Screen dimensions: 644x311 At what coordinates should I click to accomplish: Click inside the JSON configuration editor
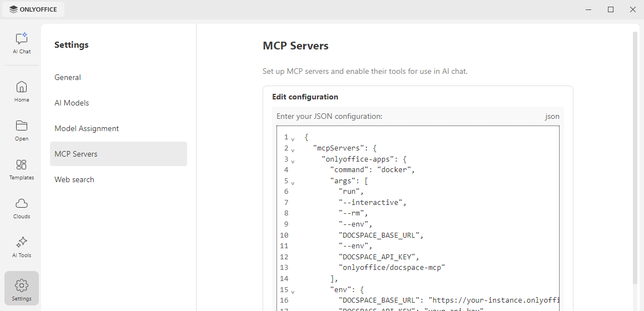417,218
